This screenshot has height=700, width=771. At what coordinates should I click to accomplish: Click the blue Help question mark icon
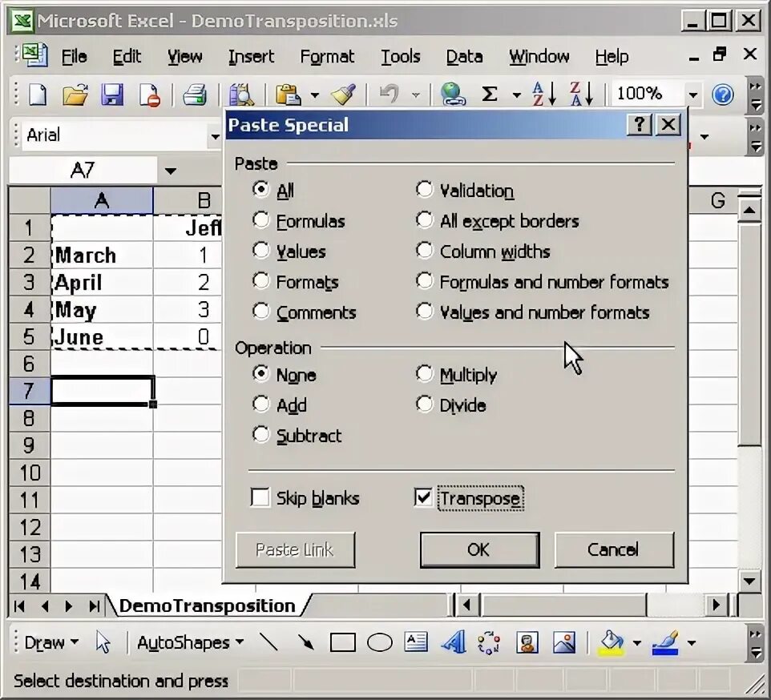(x=723, y=95)
